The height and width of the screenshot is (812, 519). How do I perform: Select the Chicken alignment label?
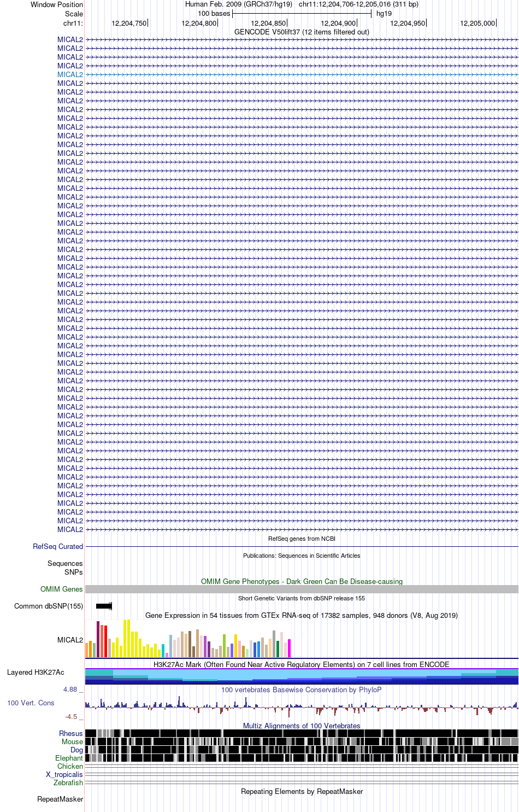pyautogui.click(x=70, y=766)
